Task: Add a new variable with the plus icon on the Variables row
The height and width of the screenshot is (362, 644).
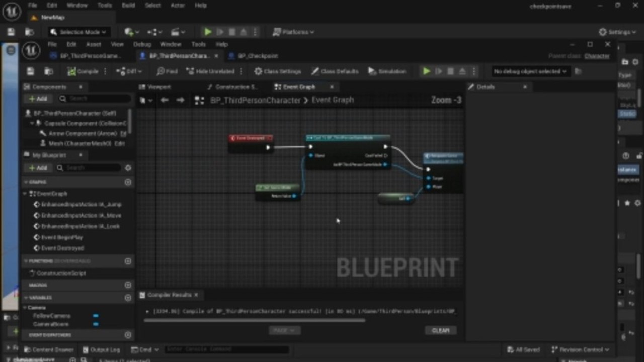Action: (x=128, y=298)
